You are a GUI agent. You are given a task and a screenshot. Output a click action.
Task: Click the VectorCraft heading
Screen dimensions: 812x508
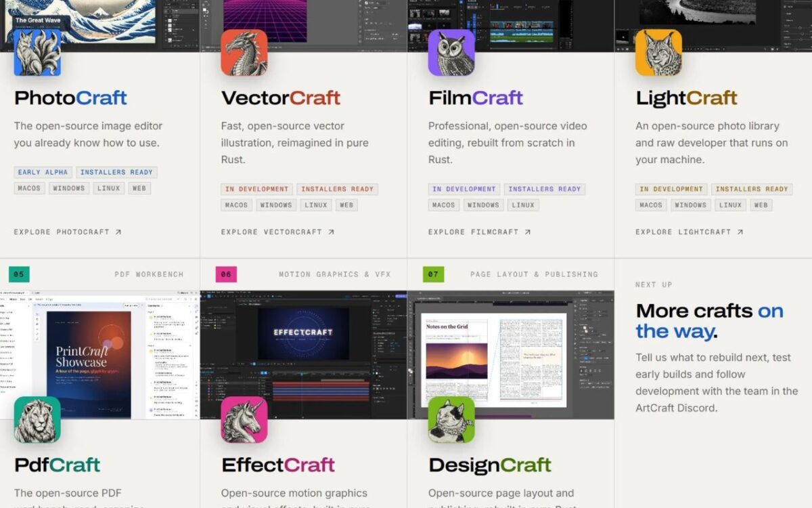pos(281,98)
